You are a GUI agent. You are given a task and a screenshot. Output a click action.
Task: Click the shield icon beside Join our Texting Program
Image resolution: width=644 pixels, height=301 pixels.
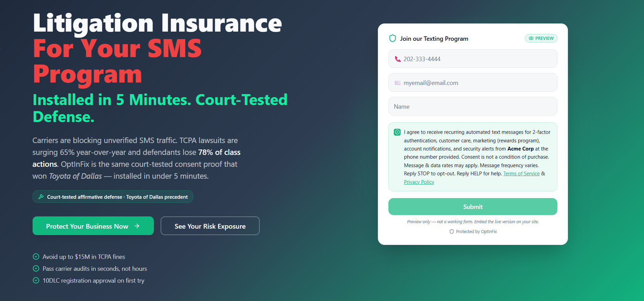click(392, 38)
